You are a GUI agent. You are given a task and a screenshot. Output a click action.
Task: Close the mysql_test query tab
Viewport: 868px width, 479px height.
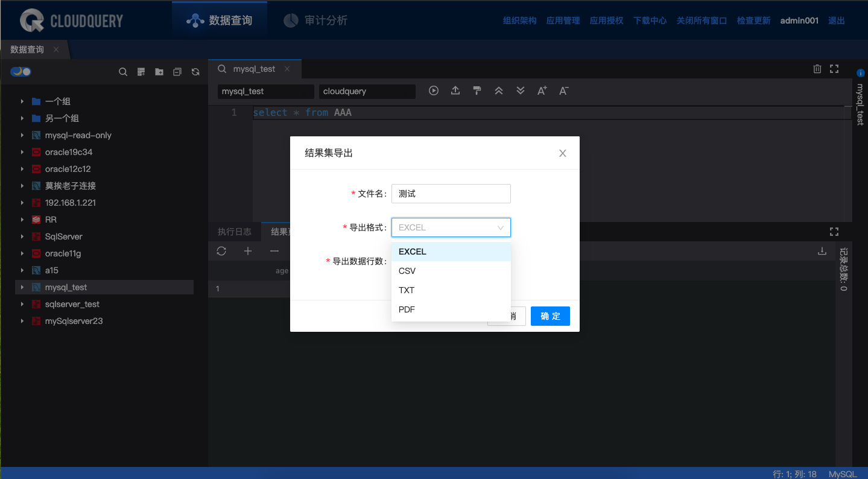click(287, 69)
